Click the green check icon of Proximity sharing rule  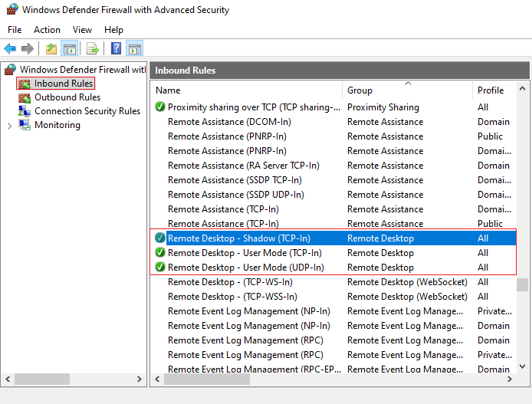[159, 107]
